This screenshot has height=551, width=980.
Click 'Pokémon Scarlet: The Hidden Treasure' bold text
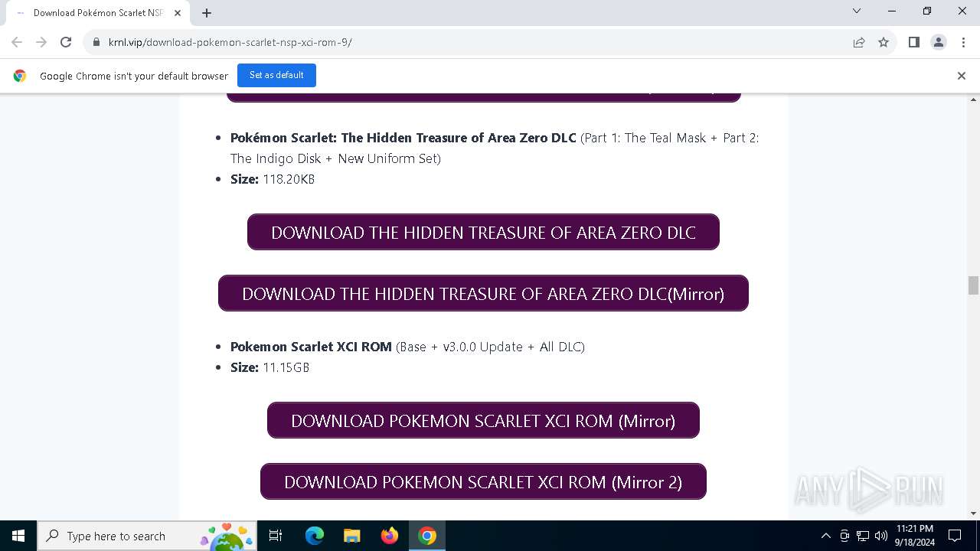[403, 138]
